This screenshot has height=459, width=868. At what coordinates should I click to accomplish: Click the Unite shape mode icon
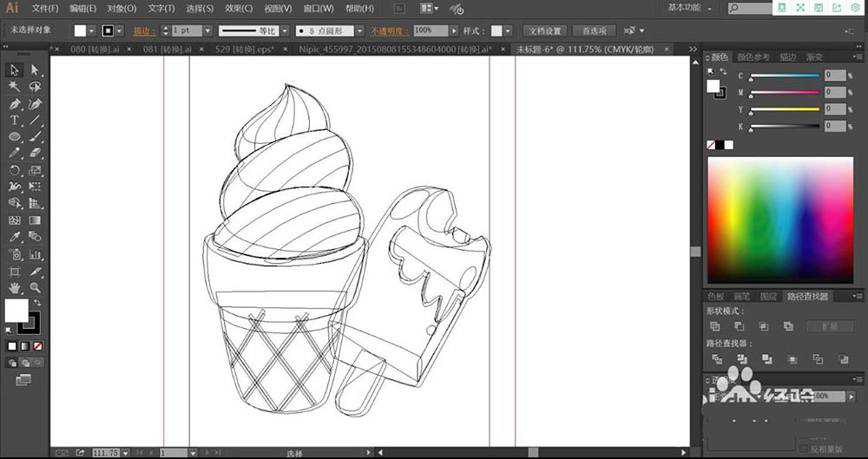[x=715, y=326]
